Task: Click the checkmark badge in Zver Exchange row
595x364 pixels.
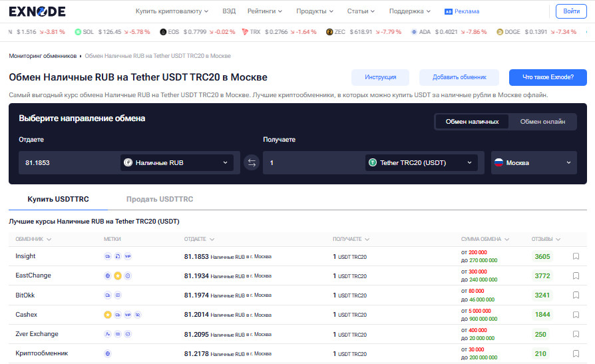Action: (x=128, y=335)
